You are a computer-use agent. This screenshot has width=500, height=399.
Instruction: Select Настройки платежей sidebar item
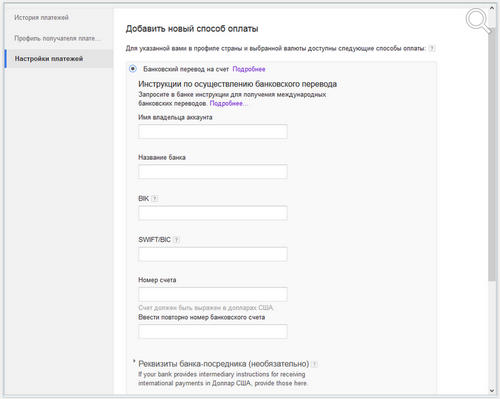click(x=59, y=59)
